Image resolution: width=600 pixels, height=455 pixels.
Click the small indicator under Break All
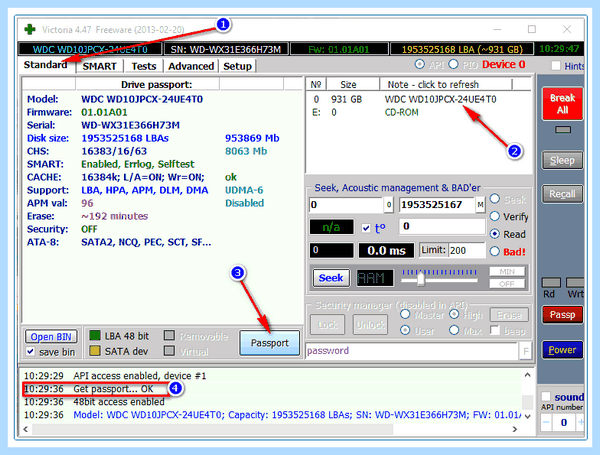coord(563,130)
